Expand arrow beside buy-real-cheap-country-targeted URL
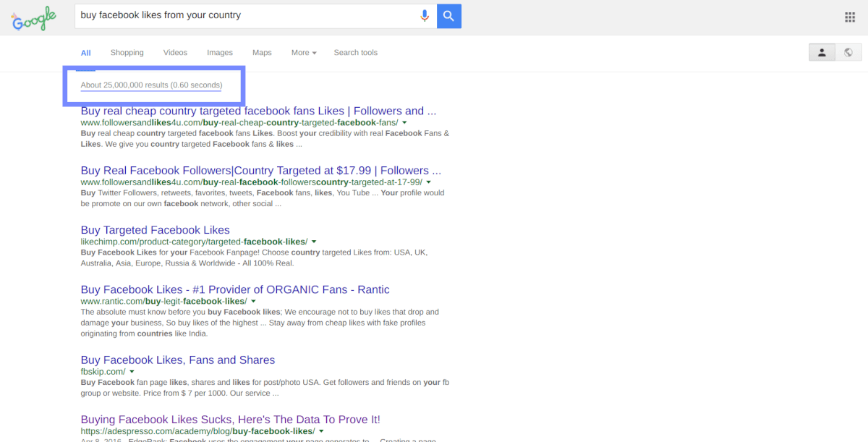The image size is (868, 442). point(404,123)
